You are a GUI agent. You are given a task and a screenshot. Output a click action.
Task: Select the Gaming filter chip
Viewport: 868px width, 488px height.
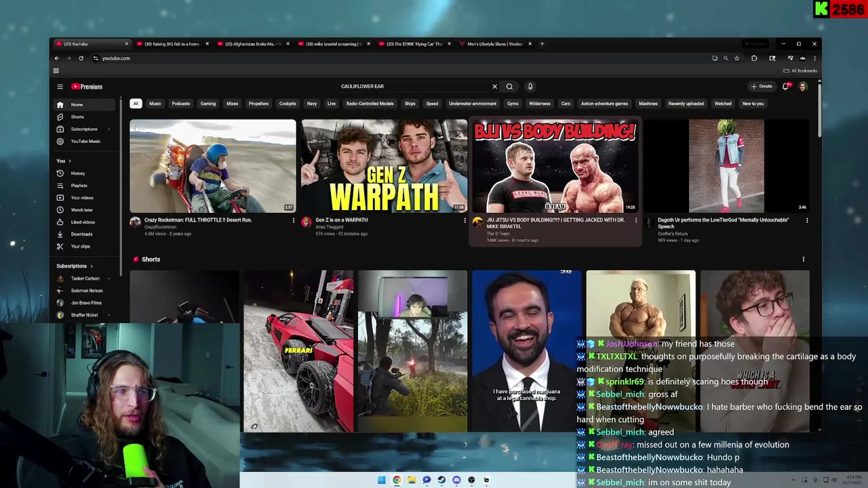click(x=208, y=104)
